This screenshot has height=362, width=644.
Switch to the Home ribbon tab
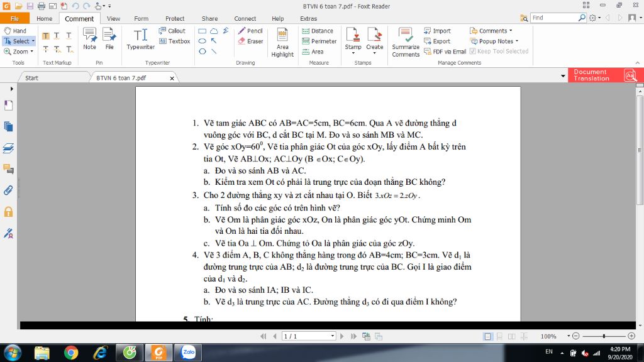45,18
